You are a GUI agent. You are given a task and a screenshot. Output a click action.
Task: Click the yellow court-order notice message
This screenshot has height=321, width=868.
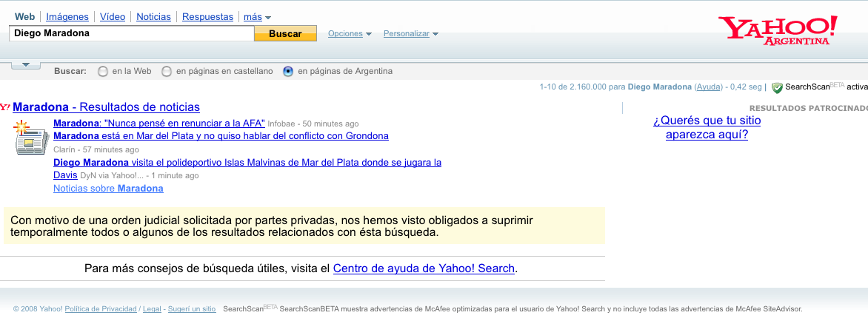tap(304, 226)
